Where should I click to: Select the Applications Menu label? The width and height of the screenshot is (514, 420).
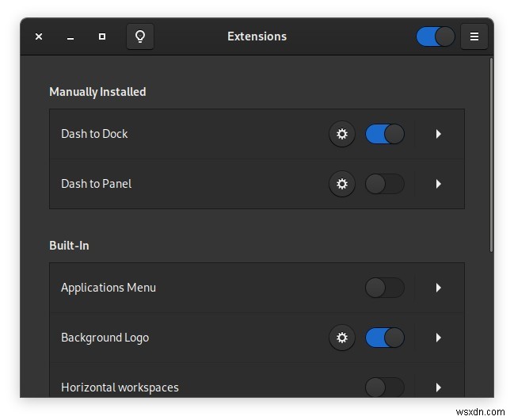pos(109,288)
